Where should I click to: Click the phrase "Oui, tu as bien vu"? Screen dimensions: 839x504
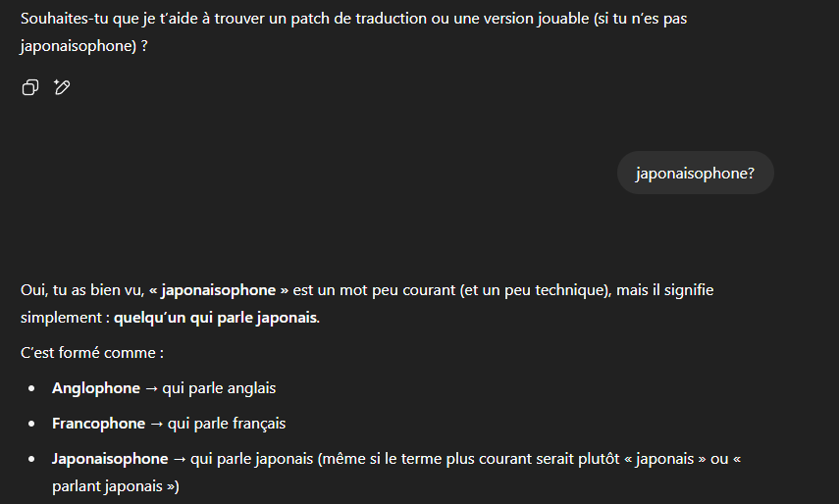[x=81, y=290]
